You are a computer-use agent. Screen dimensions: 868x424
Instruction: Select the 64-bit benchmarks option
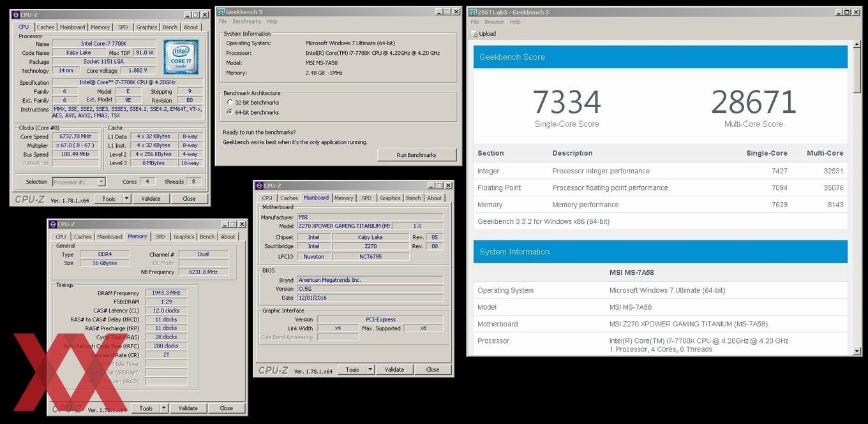click(230, 112)
